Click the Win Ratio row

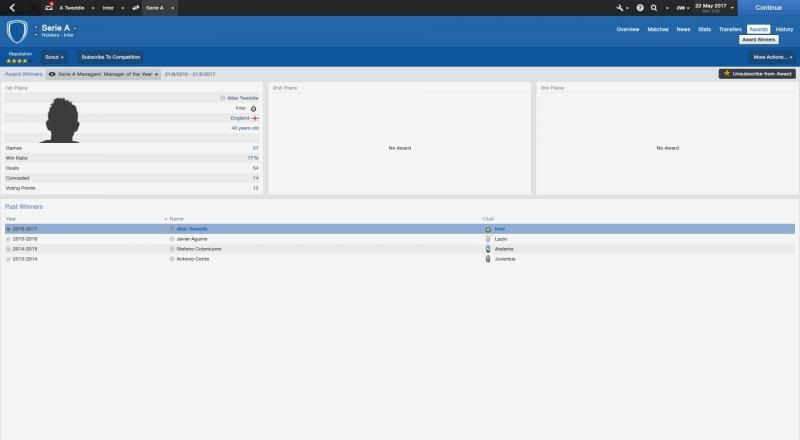click(132, 158)
